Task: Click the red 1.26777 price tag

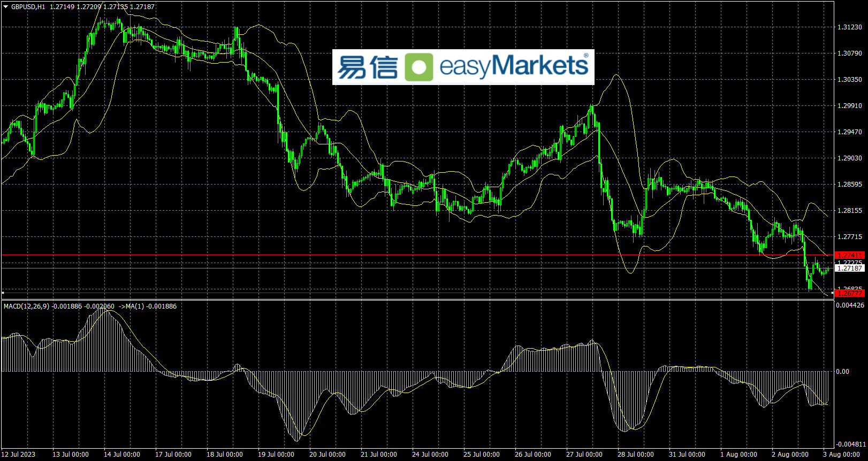Action: click(850, 293)
